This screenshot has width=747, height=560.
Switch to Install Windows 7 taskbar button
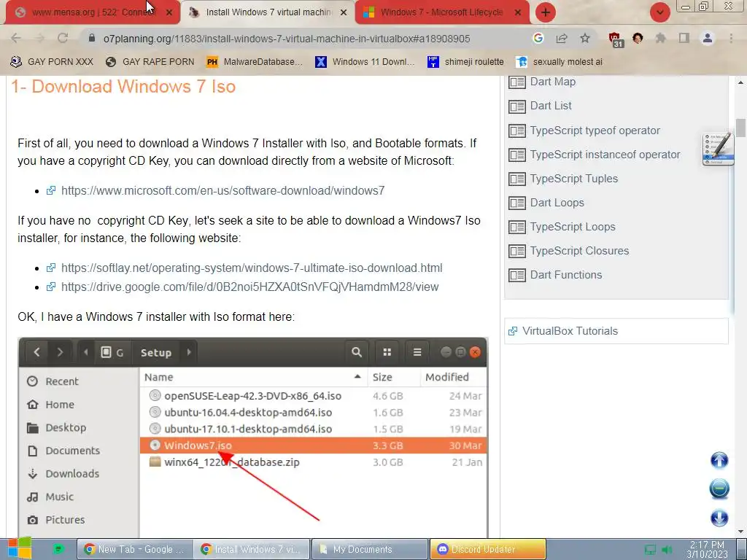(252, 549)
